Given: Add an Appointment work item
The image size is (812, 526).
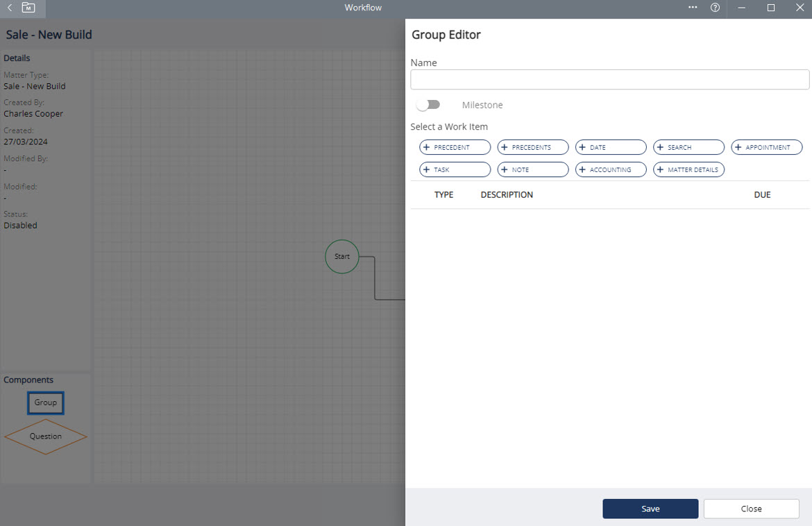Looking at the screenshot, I should [x=766, y=147].
